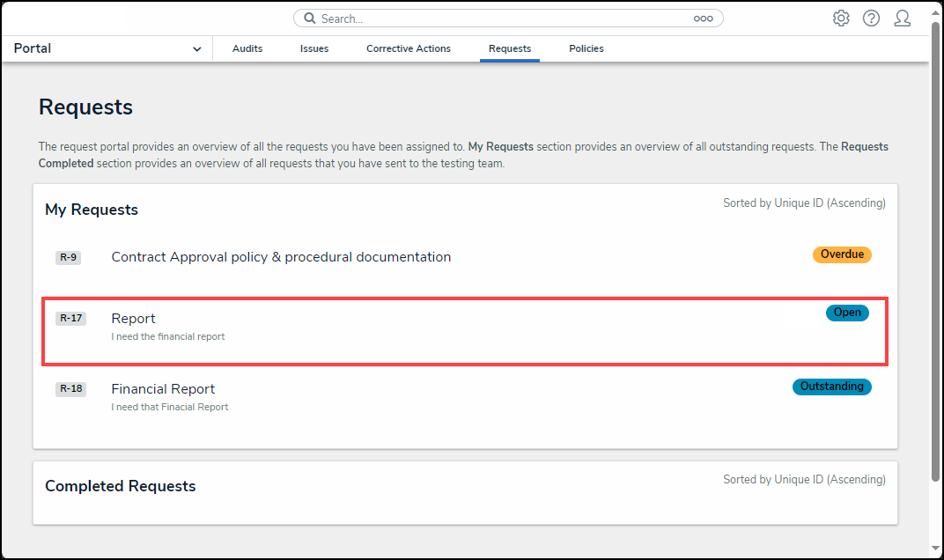Open the Financial Report request

163,389
